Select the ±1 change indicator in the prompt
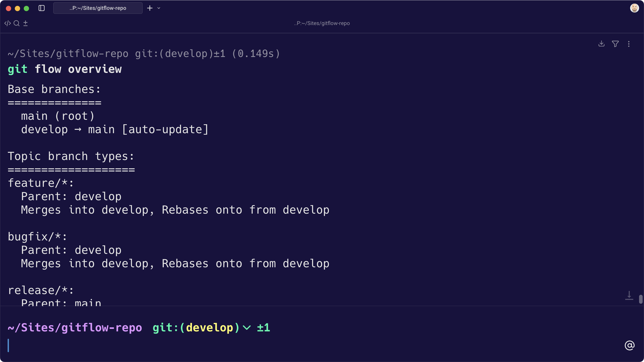This screenshot has height=362, width=644. tap(263, 328)
